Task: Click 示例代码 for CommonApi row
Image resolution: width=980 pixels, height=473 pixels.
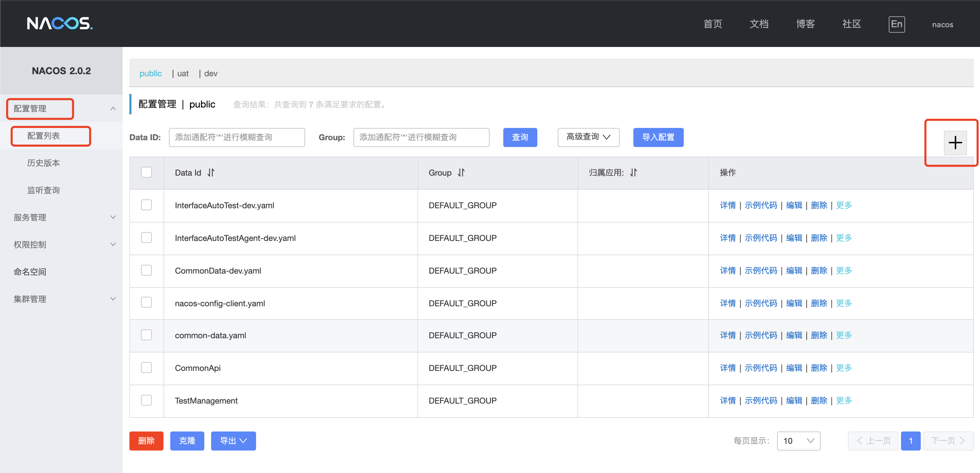Action: coord(761,368)
